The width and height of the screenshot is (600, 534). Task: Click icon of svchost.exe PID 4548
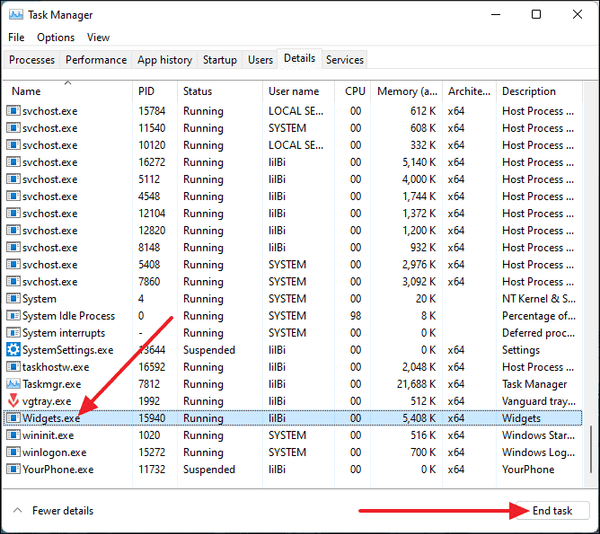[13, 196]
